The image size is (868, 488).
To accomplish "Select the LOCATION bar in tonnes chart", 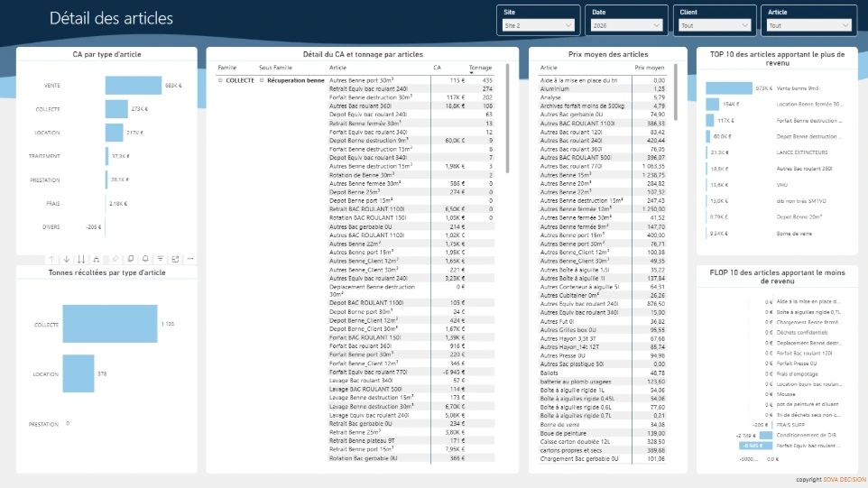I will 78,373.
